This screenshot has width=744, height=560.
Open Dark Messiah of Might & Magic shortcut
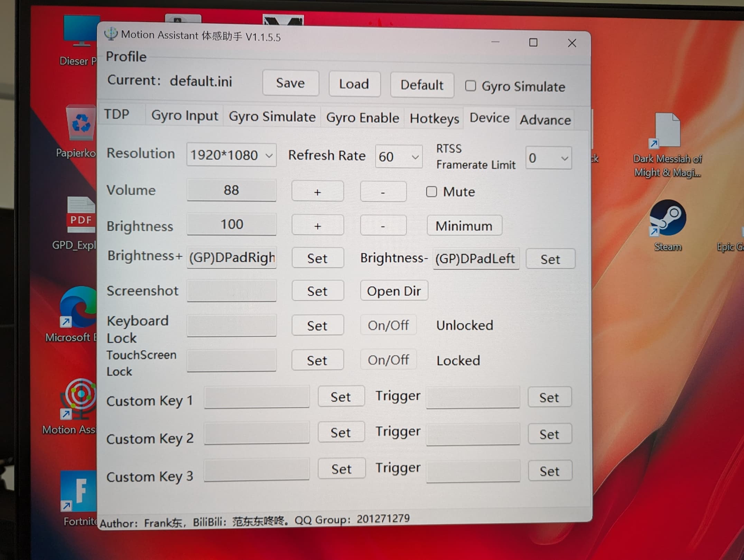(x=668, y=145)
